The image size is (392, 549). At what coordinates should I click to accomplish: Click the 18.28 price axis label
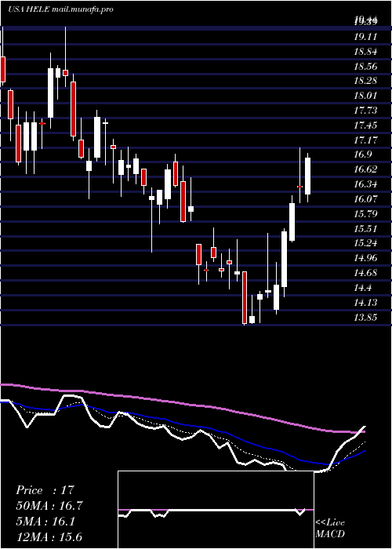point(365,81)
